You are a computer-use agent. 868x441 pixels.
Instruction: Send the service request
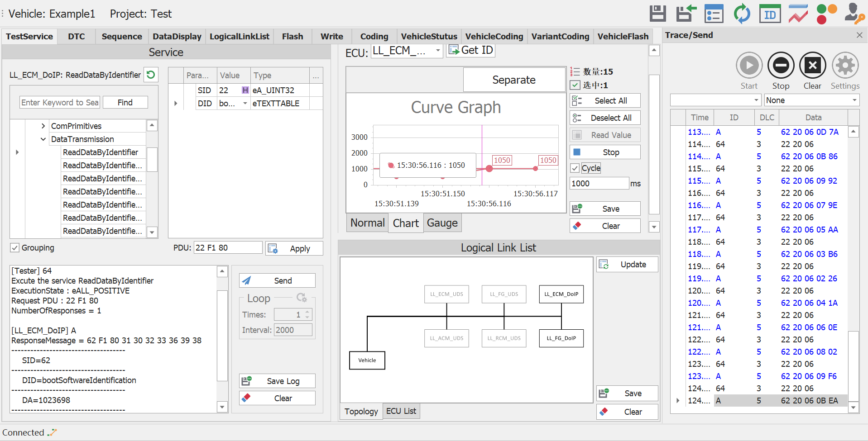[277, 280]
